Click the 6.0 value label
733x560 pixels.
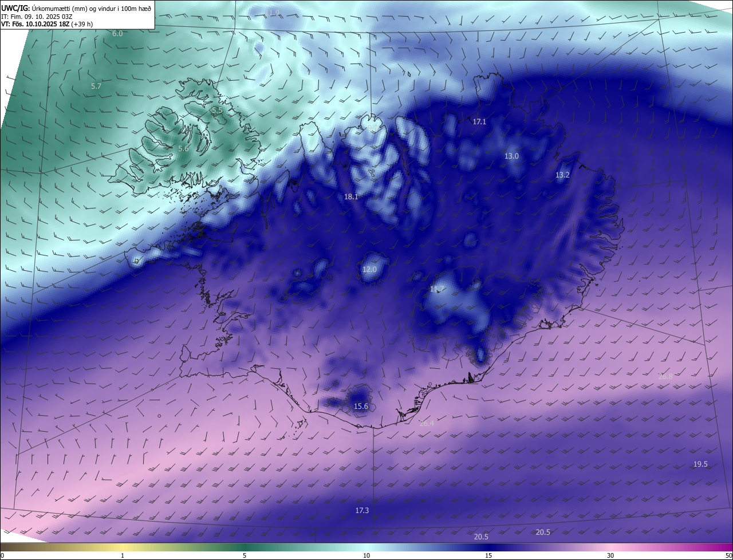point(117,34)
